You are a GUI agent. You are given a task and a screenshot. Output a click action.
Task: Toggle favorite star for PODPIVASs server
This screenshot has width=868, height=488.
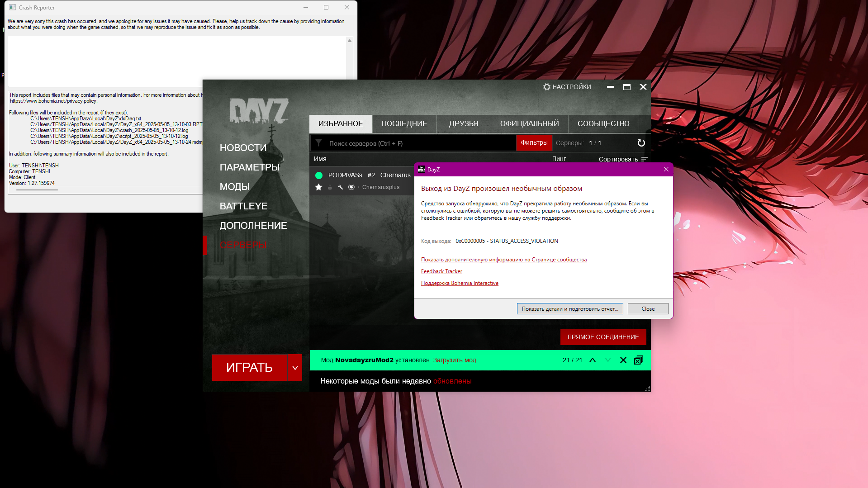[x=318, y=187]
